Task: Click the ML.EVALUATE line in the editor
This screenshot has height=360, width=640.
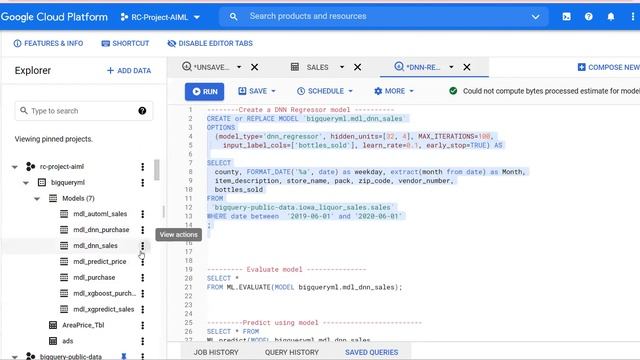Action: pos(304,287)
